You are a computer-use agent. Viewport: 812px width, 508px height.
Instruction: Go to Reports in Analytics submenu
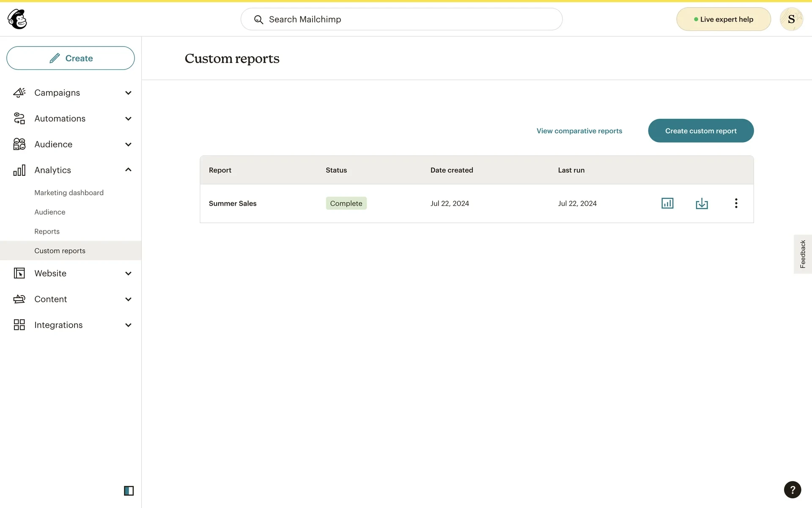[x=47, y=232]
